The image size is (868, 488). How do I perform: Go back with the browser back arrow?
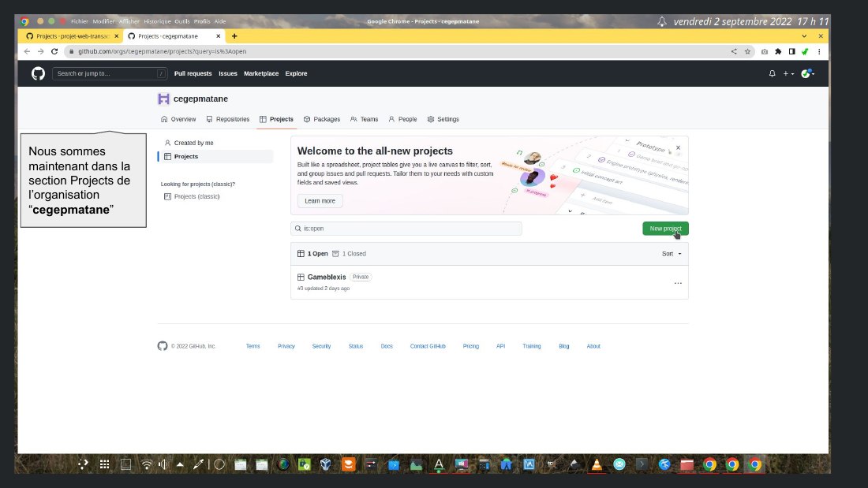coord(27,51)
